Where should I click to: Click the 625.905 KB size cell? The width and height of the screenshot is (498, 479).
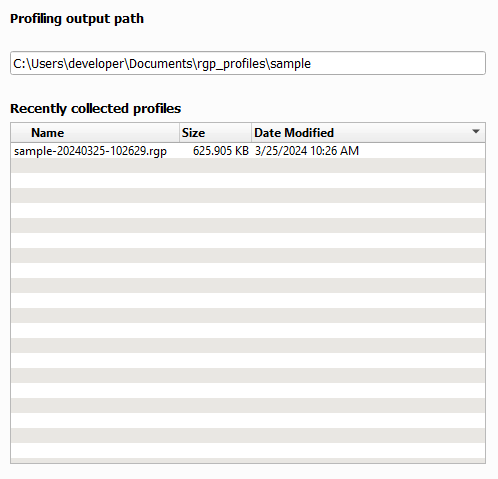pos(221,151)
